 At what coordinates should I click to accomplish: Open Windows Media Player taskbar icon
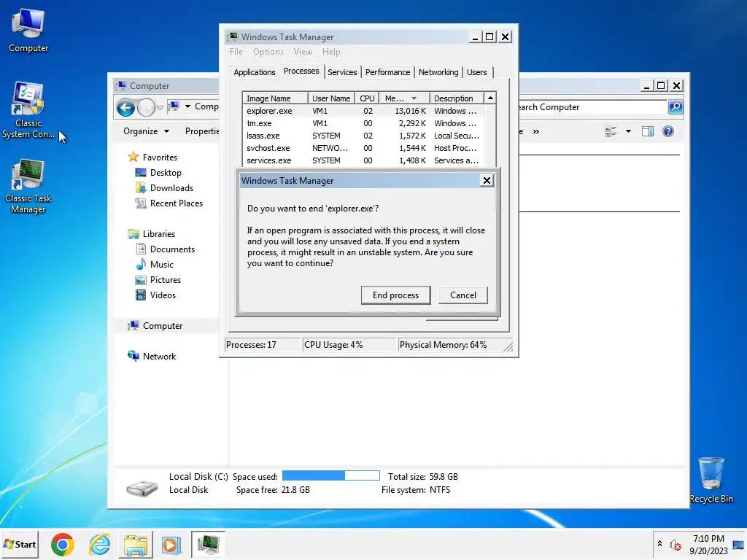(x=171, y=545)
